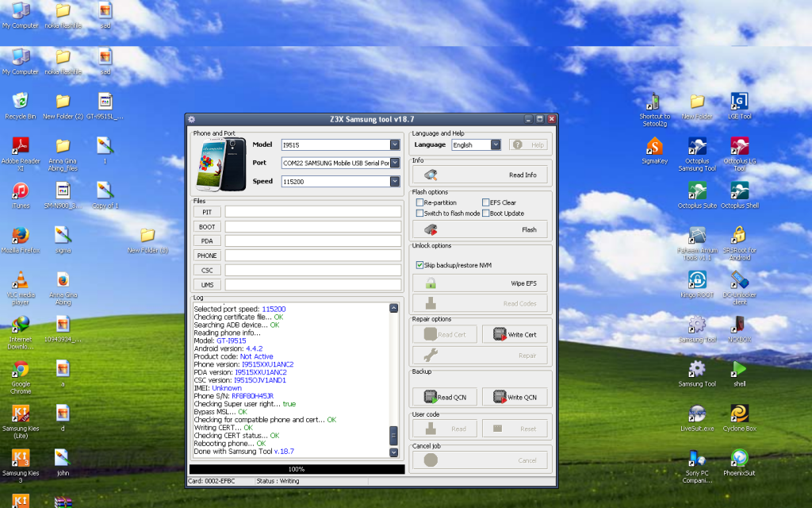This screenshot has height=508, width=812.
Task: Click the CSC file path field
Action: (x=312, y=270)
